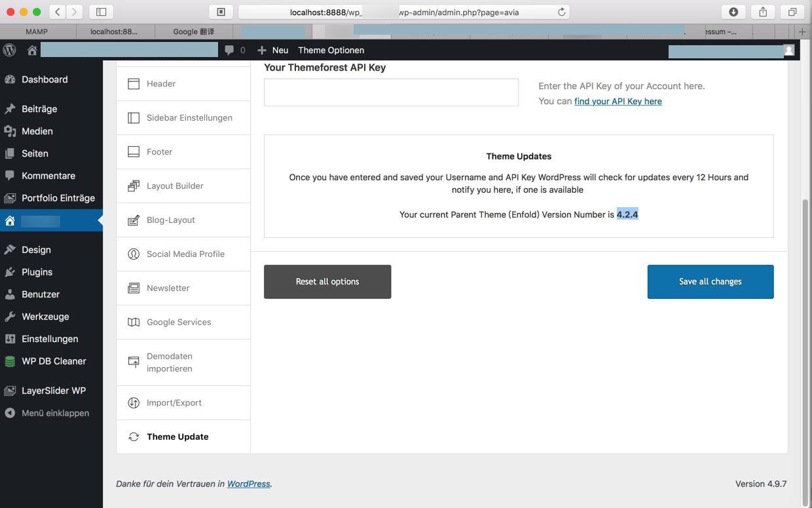This screenshot has height=508, width=812.
Task: Click the Seiten pages icon
Action: pyautogui.click(x=10, y=153)
